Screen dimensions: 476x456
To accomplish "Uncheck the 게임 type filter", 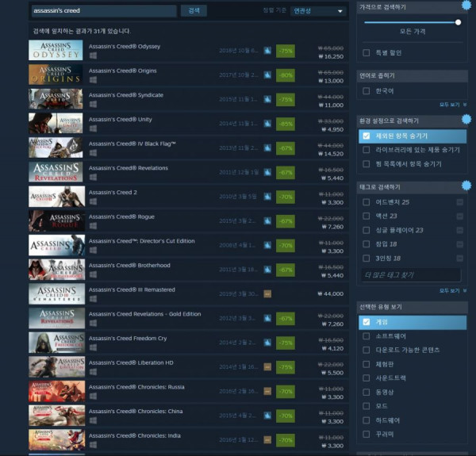I will coord(367,322).
